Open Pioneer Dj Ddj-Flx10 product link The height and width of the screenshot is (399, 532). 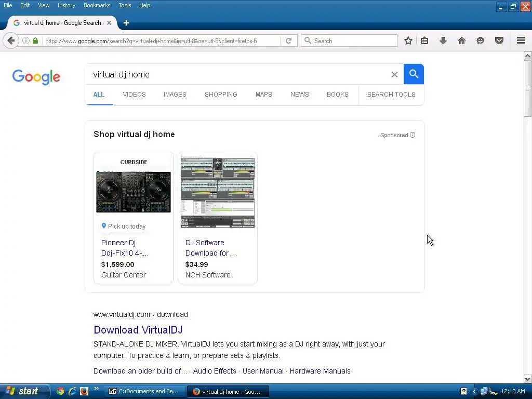pos(125,248)
